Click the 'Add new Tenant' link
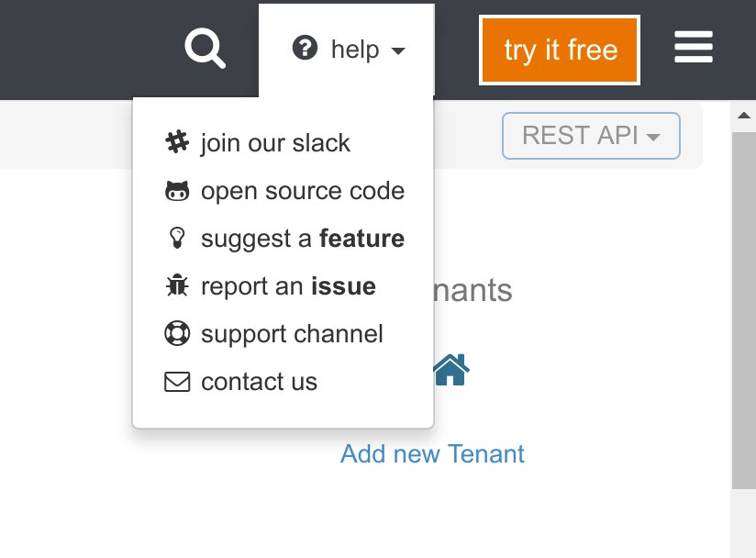 click(431, 453)
